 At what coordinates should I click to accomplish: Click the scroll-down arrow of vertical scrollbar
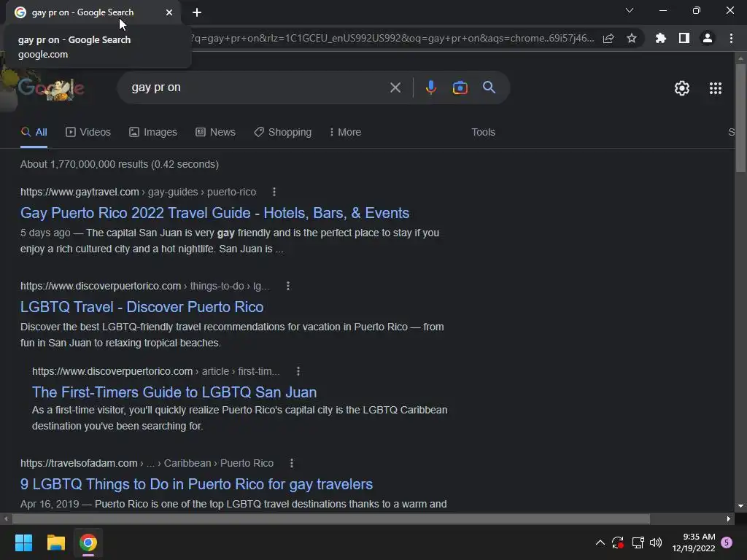point(740,506)
